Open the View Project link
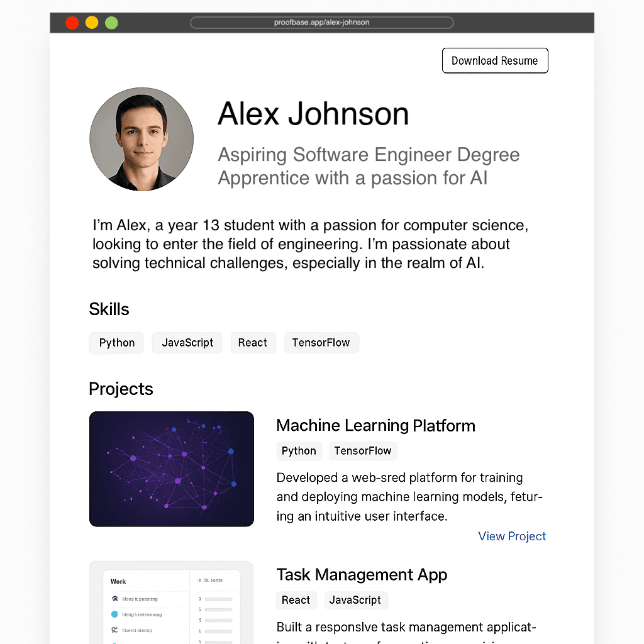 512,536
